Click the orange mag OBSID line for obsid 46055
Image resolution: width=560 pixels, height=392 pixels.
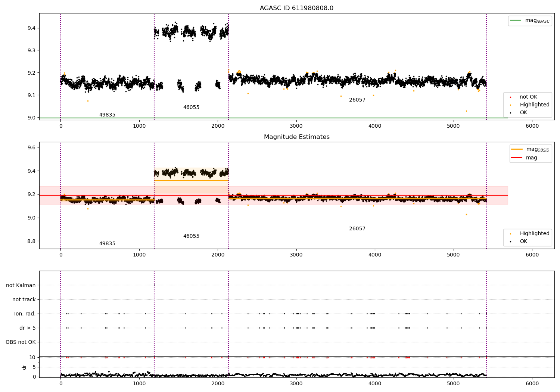[191, 181]
